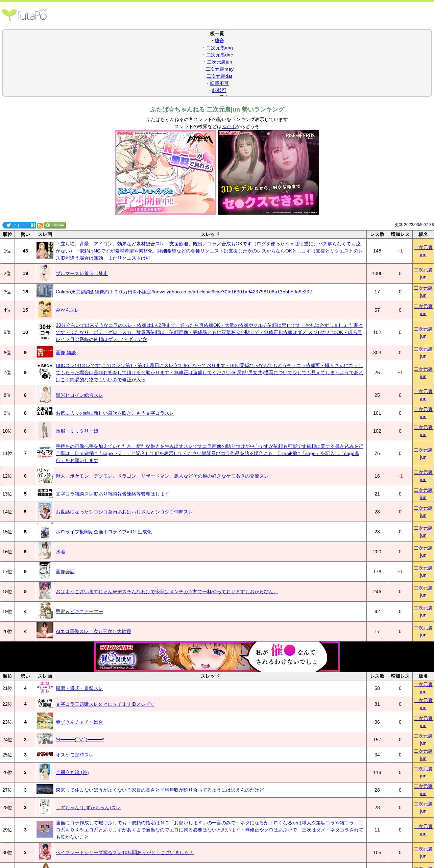
Task: Open the 文字コラ雑談スレ thread link
Action: coord(113,494)
